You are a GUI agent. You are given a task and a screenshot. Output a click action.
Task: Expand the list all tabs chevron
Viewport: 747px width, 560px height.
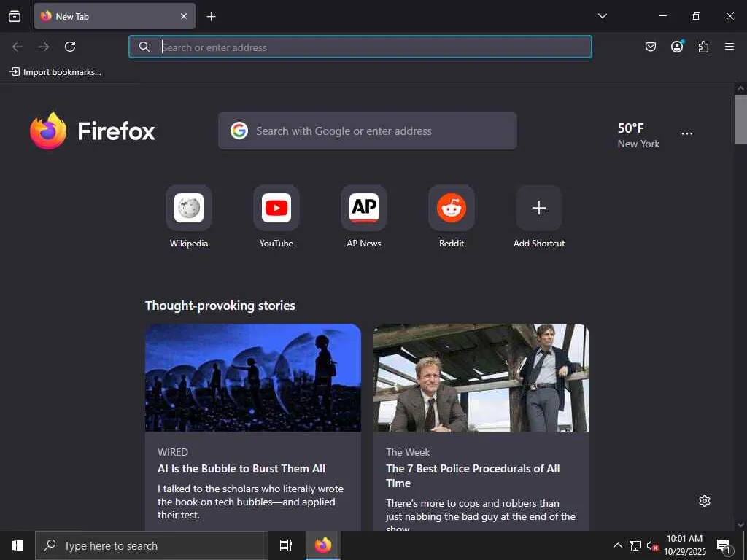point(602,16)
